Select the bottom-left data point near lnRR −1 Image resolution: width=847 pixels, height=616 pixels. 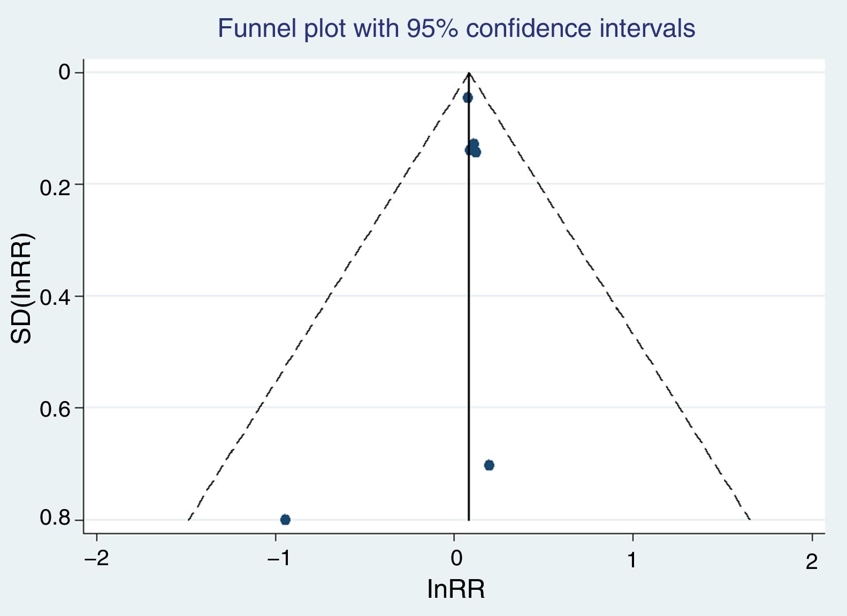click(285, 519)
